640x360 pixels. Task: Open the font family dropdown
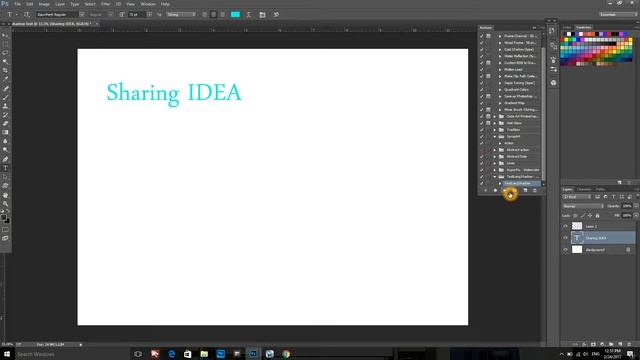[82, 15]
